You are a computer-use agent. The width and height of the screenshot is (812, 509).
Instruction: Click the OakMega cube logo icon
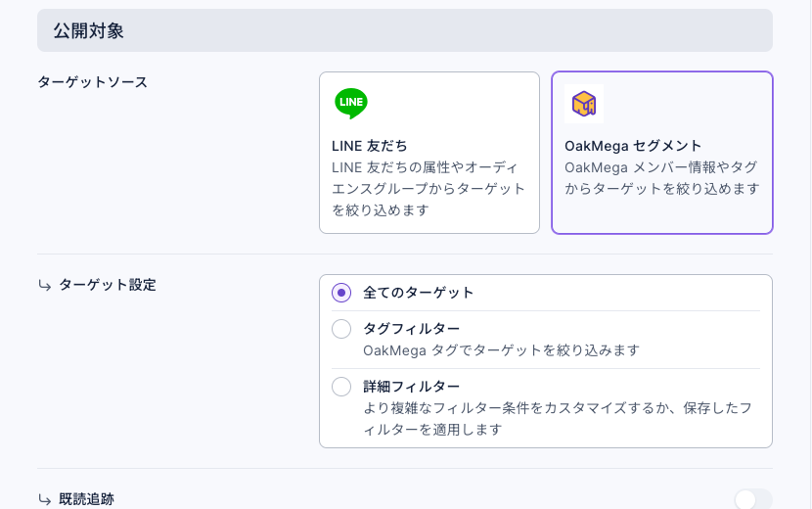(584, 104)
